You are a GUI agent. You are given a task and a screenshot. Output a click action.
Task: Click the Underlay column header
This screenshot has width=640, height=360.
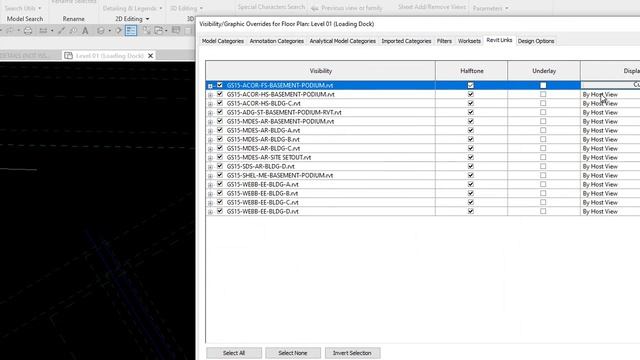click(x=544, y=71)
